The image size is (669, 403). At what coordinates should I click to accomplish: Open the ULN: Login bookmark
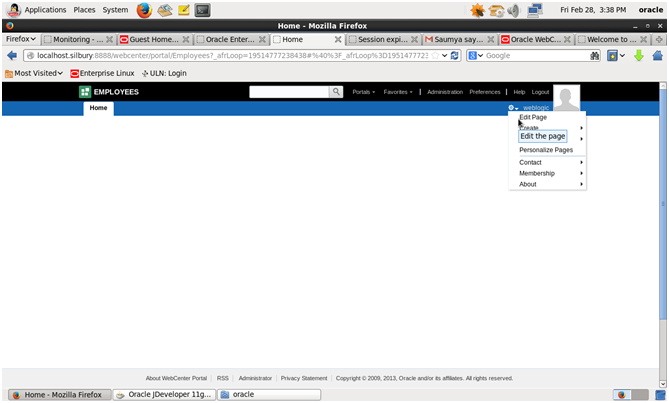tap(164, 73)
